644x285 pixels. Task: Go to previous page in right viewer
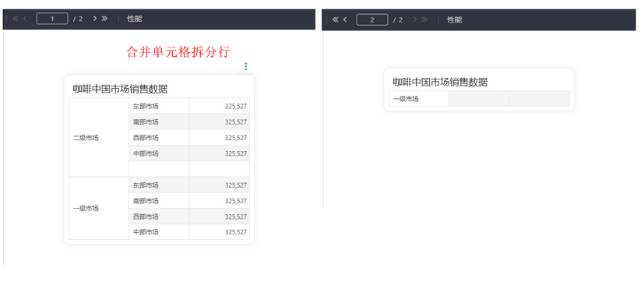coord(345,19)
